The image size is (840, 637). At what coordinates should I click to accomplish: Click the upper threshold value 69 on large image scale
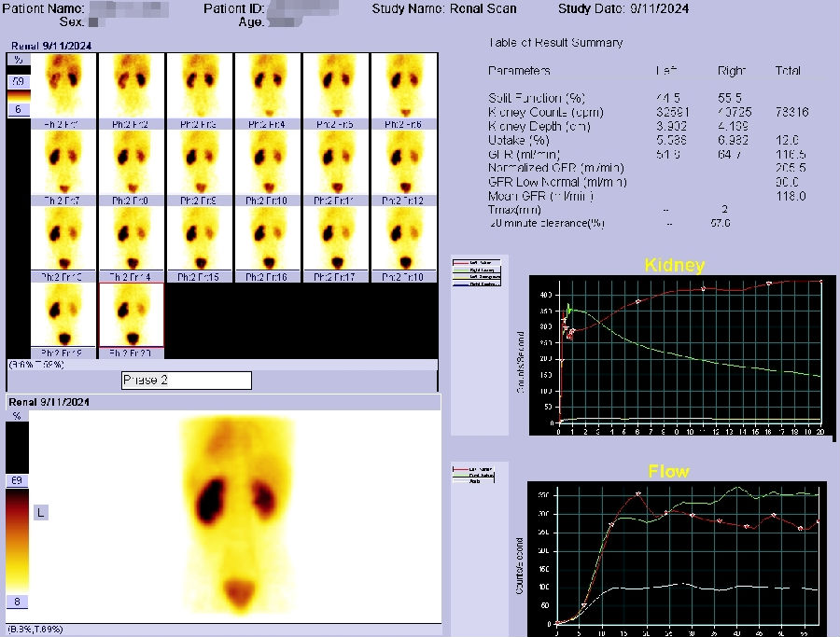[x=16, y=480]
